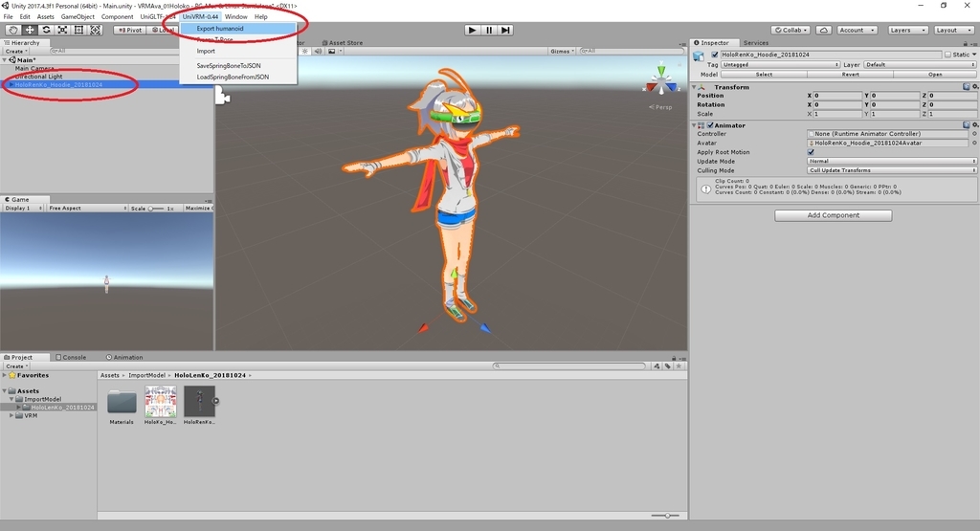The height and width of the screenshot is (531, 980).
Task: Collapse the Animator component
Action: click(x=695, y=125)
